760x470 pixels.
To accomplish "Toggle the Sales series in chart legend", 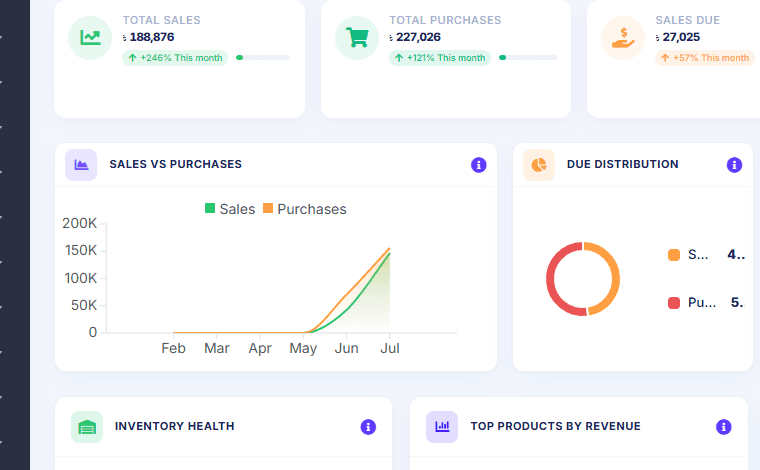I will [x=230, y=209].
